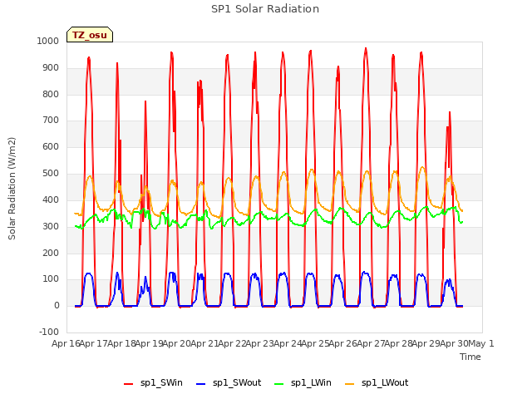Click the Apr 25 x-axis tick label
This screenshot has height=399, width=532.
315,343
